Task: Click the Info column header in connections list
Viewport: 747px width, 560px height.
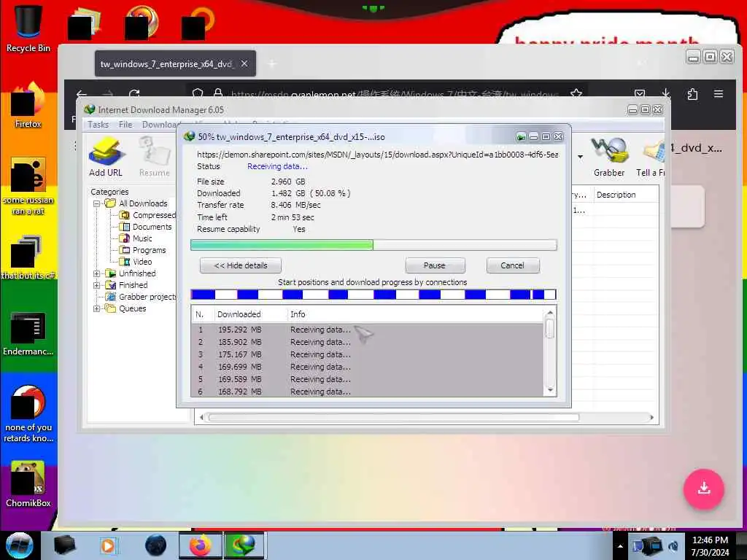Action: pos(415,314)
